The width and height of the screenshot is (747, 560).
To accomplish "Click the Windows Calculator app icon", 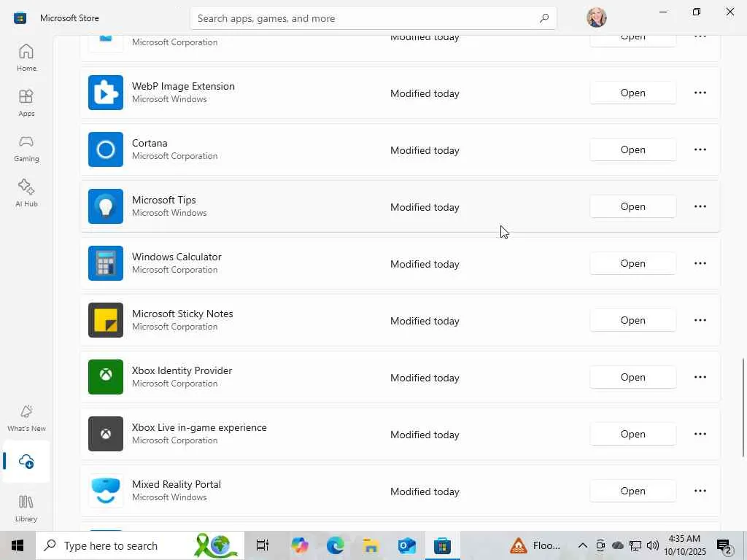I will click(106, 263).
